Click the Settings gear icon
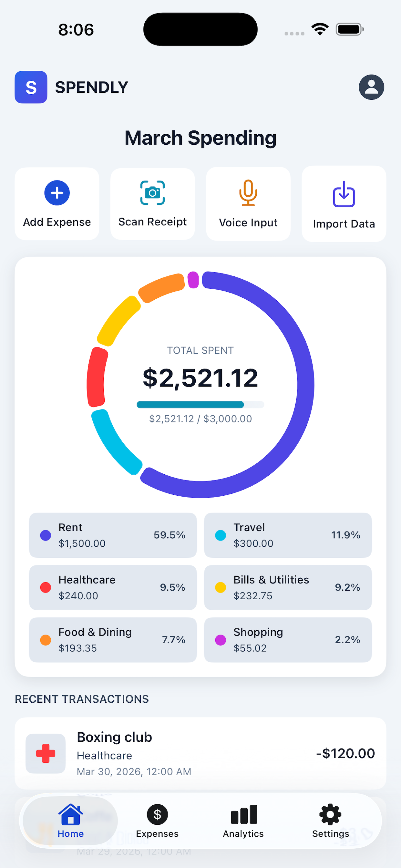This screenshot has width=401, height=868. [x=330, y=815]
